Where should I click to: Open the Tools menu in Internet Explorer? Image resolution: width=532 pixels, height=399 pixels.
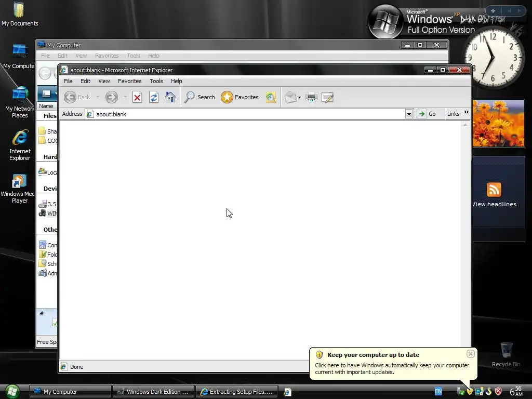(156, 81)
